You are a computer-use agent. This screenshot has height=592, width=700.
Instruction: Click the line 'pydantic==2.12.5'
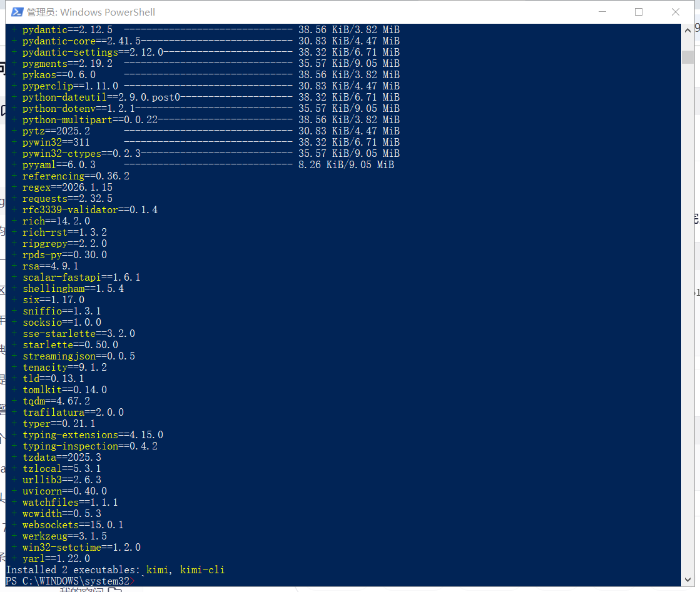[68, 30]
